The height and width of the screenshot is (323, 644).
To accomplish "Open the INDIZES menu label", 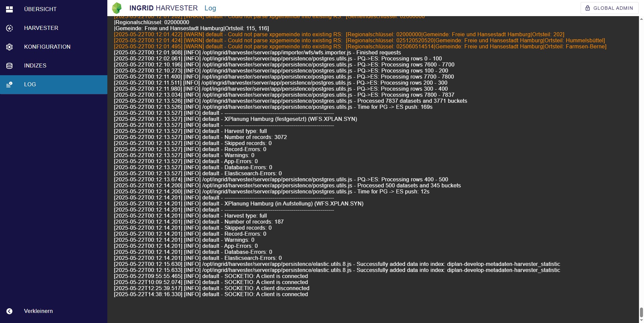I will click(x=35, y=66).
